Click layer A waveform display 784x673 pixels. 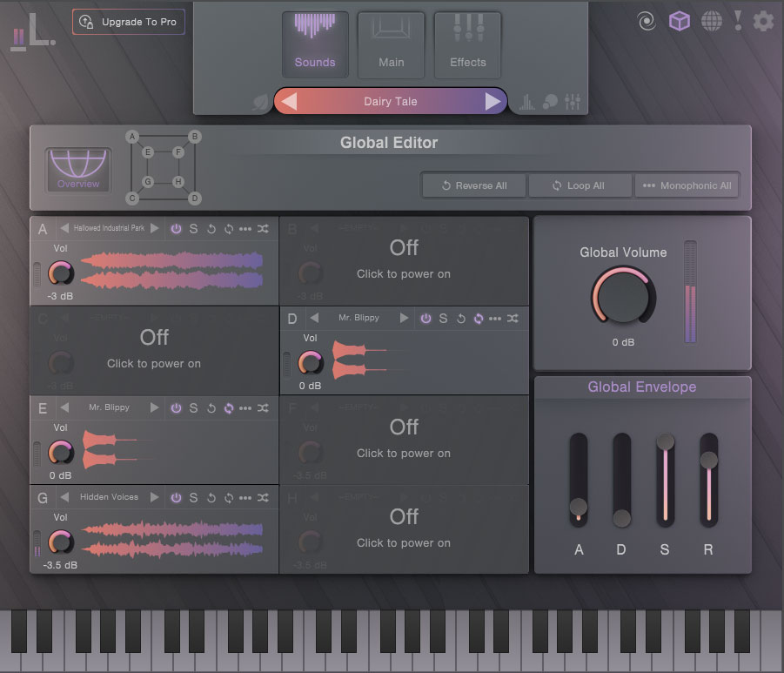(171, 271)
